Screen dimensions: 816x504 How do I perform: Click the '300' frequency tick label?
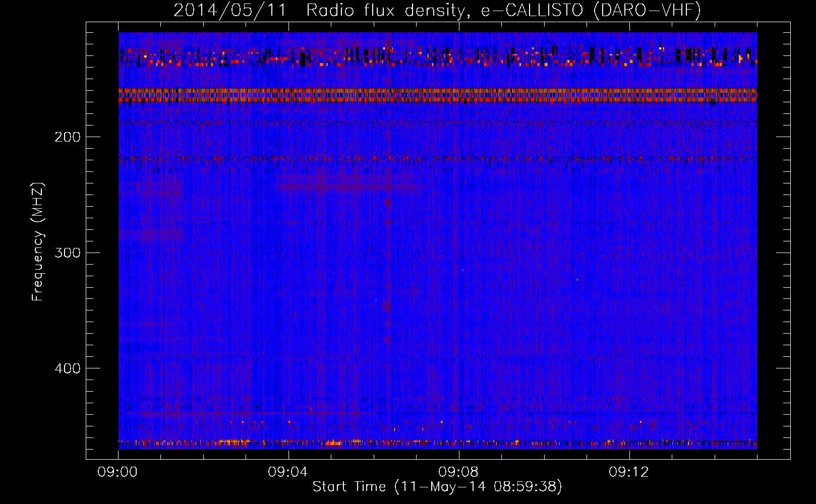[67, 253]
